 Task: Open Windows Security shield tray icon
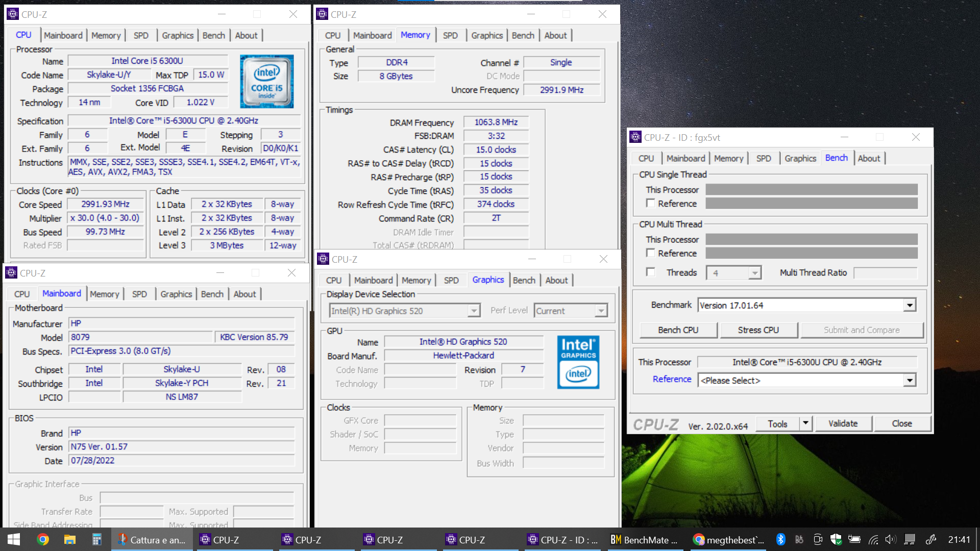[x=836, y=539]
